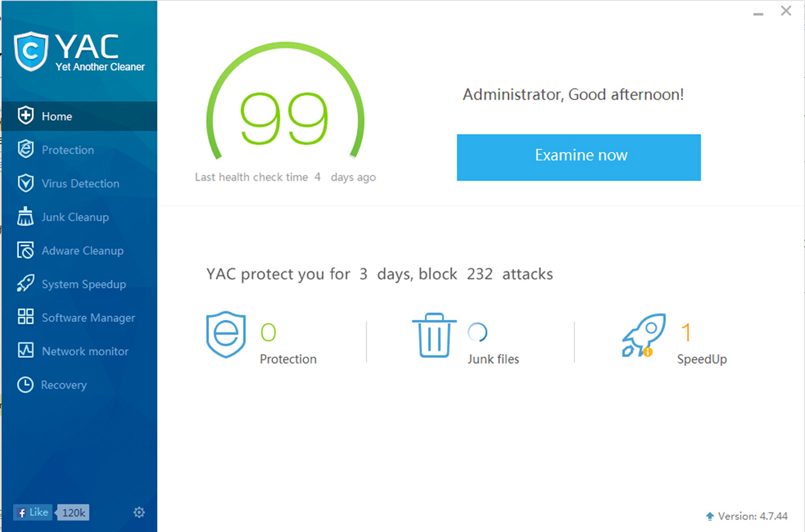Click the SpeedUp rocket icon
The width and height of the screenshot is (805, 532).
(x=644, y=335)
